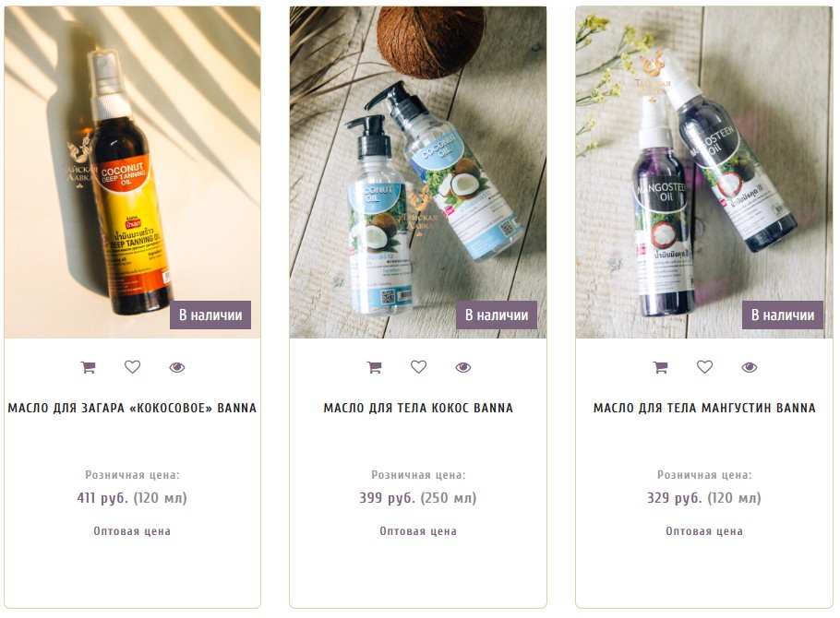Add coconut body oil to cart

click(375, 367)
